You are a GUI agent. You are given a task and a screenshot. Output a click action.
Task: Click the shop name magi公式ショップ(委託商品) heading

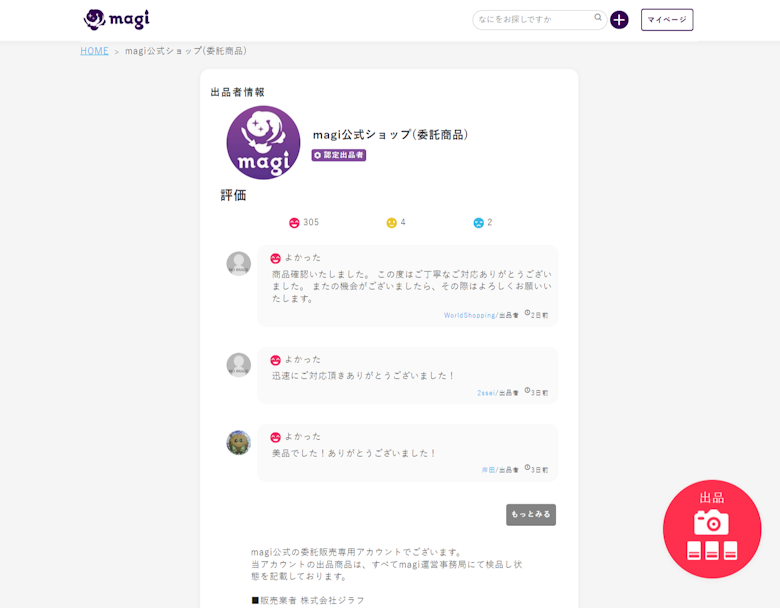click(x=390, y=135)
